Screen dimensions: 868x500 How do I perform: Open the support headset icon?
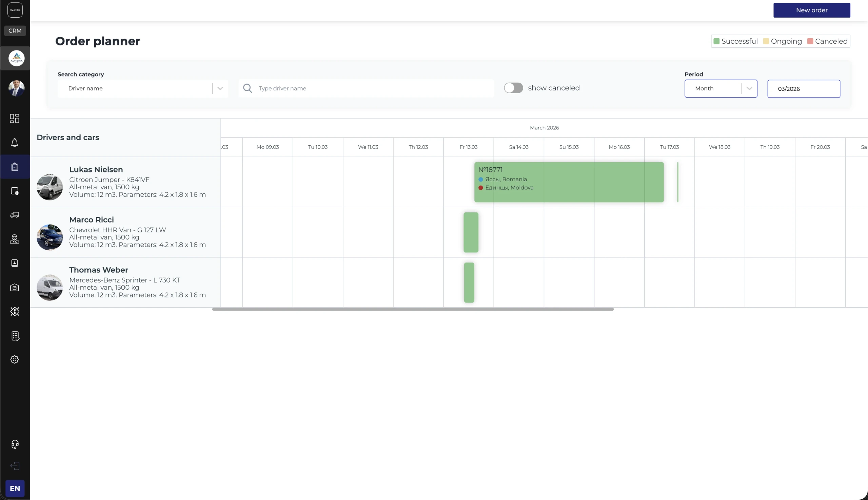[15, 444]
